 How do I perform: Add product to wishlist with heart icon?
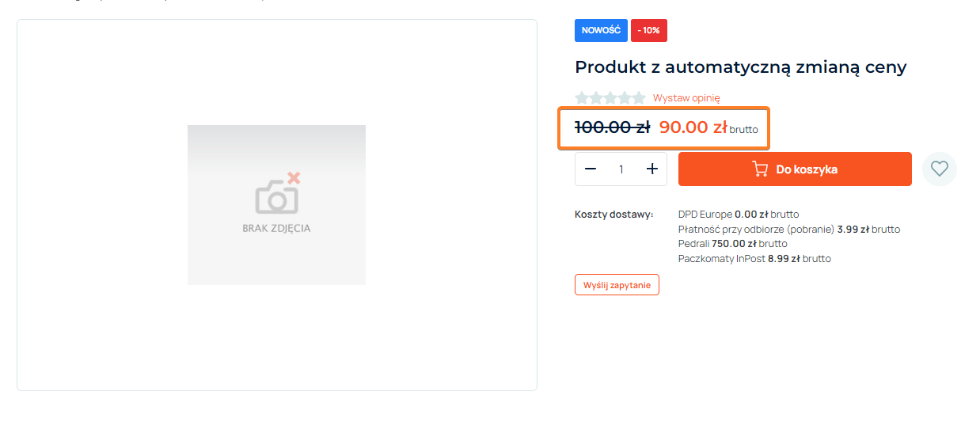tap(940, 169)
